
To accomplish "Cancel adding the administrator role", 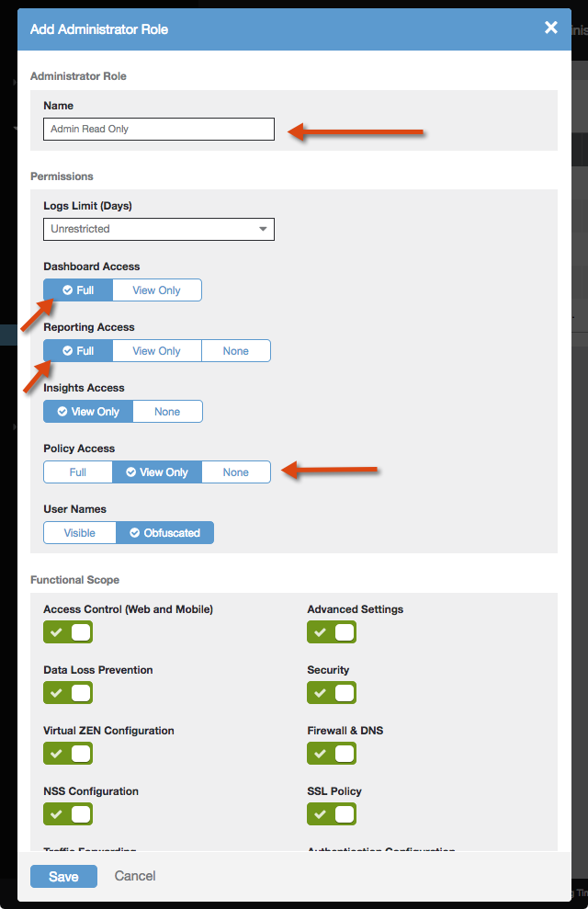I will pyautogui.click(x=135, y=876).
